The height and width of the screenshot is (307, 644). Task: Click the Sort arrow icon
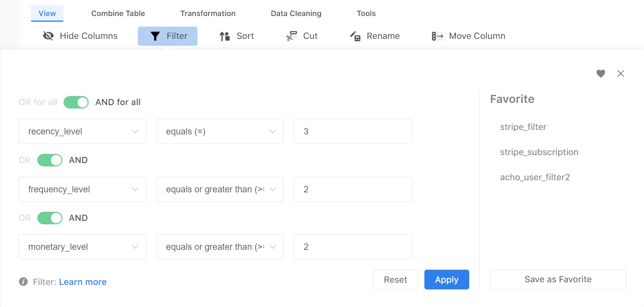(225, 36)
